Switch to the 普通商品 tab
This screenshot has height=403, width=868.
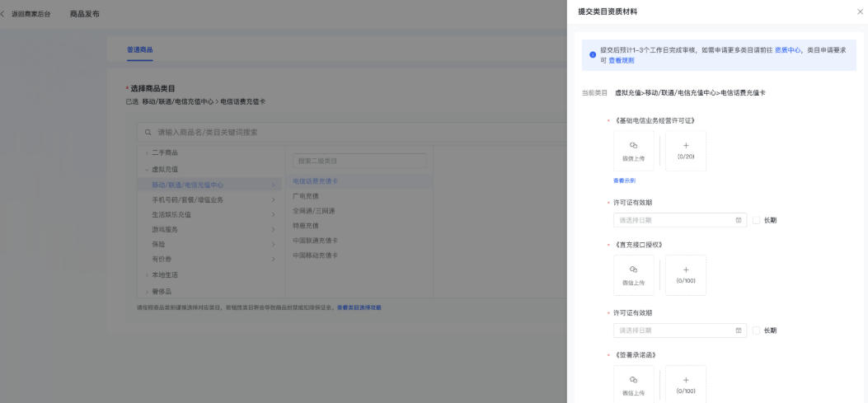(138, 50)
